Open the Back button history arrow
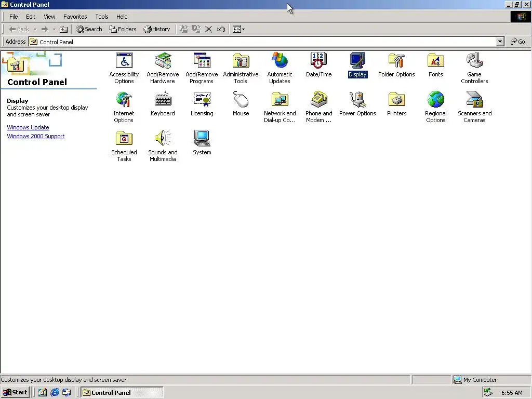This screenshot has height=399, width=532. (x=35, y=30)
